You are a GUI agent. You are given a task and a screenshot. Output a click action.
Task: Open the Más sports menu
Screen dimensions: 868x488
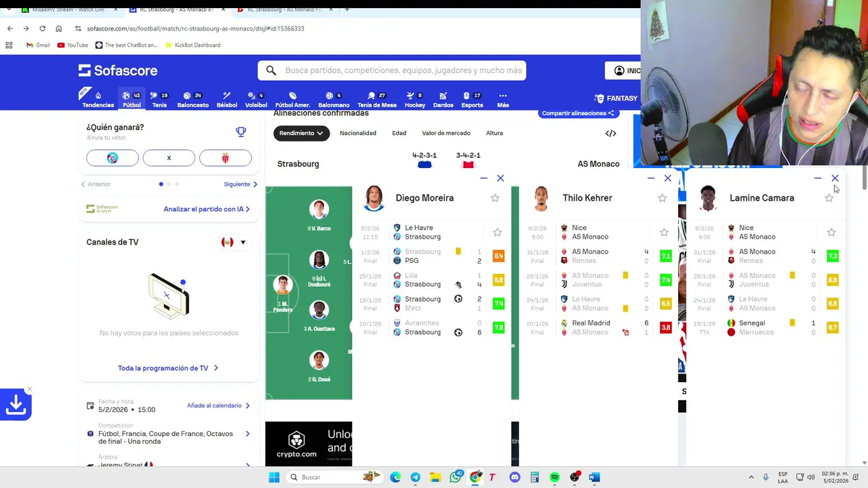click(x=502, y=100)
